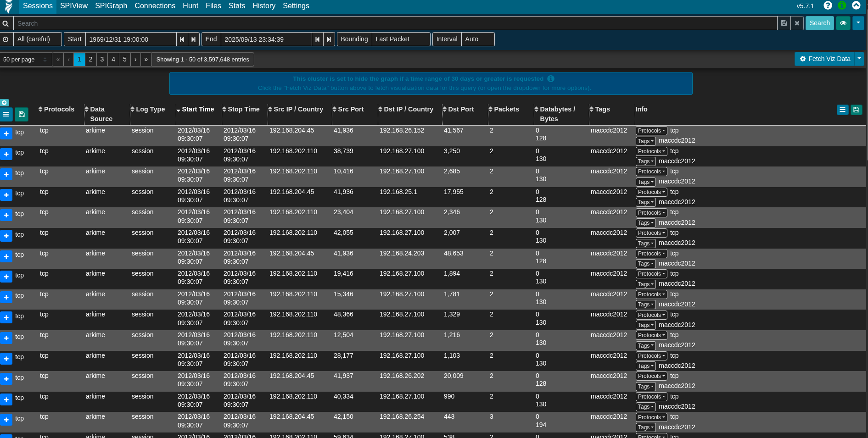
Task: Open the help question-mark icon
Action: tap(828, 6)
